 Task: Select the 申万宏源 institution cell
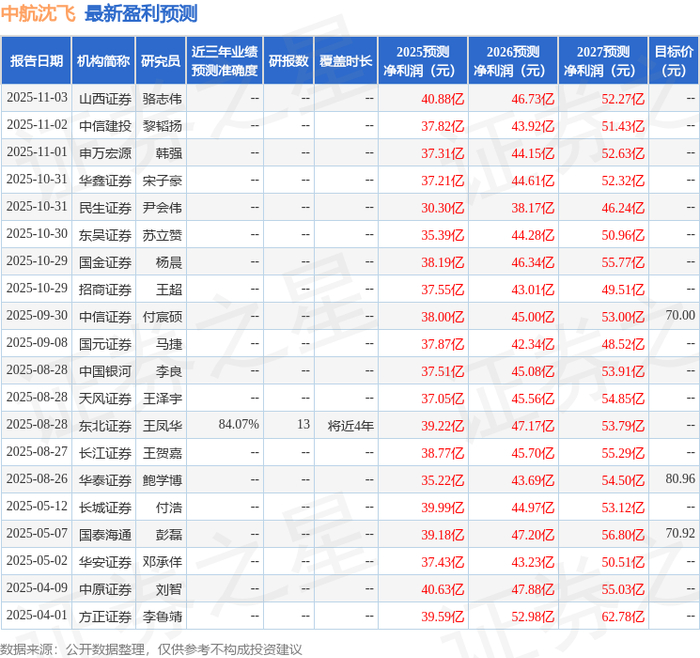pos(105,153)
